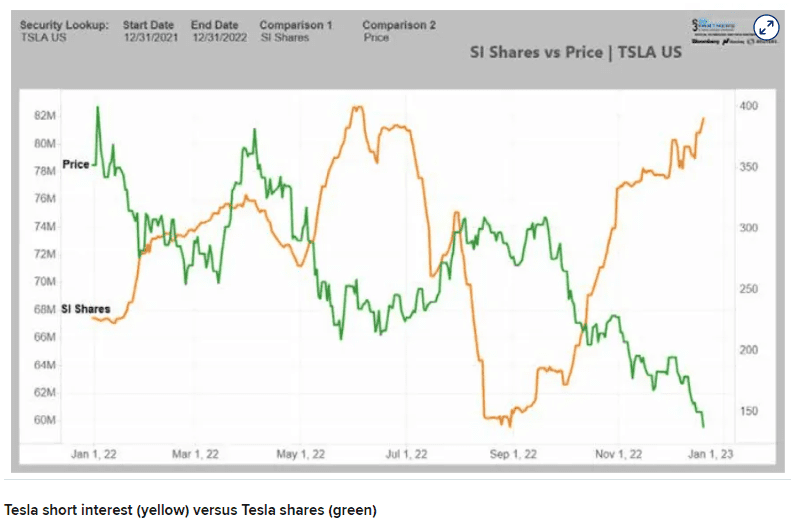Open the Start Date 12/31/2021 field

[148, 31]
